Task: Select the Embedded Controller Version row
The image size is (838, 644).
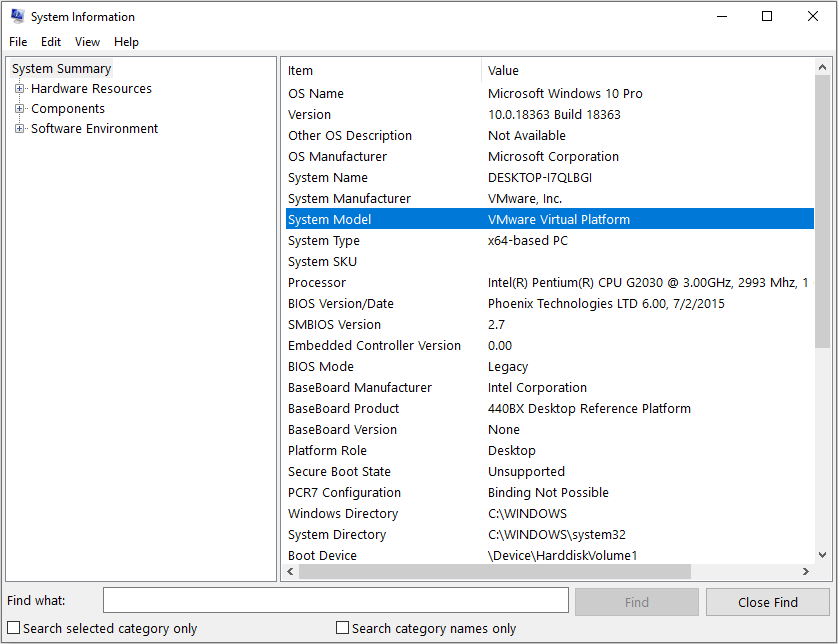Action: (550, 345)
